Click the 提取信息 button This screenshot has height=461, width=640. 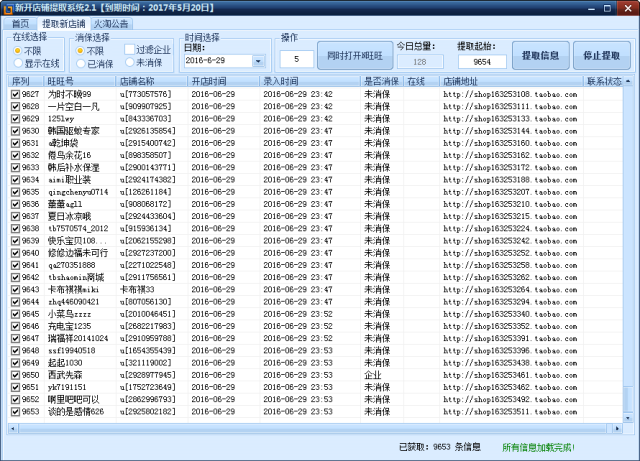click(x=540, y=56)
